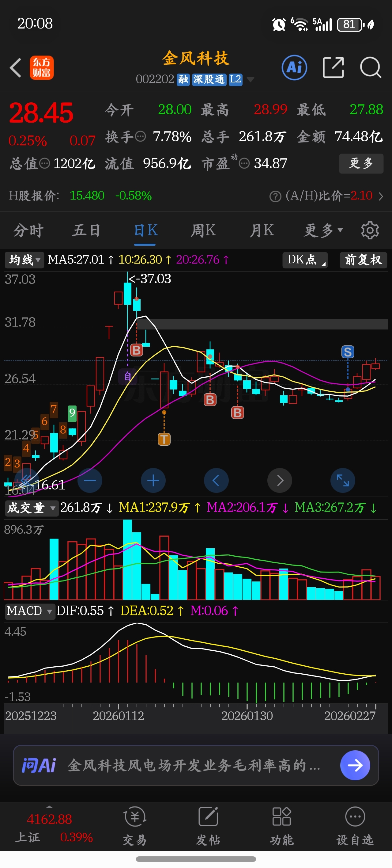Tap the 金风科技 stock title
392x868 pixels.
(x=196, y=58)
